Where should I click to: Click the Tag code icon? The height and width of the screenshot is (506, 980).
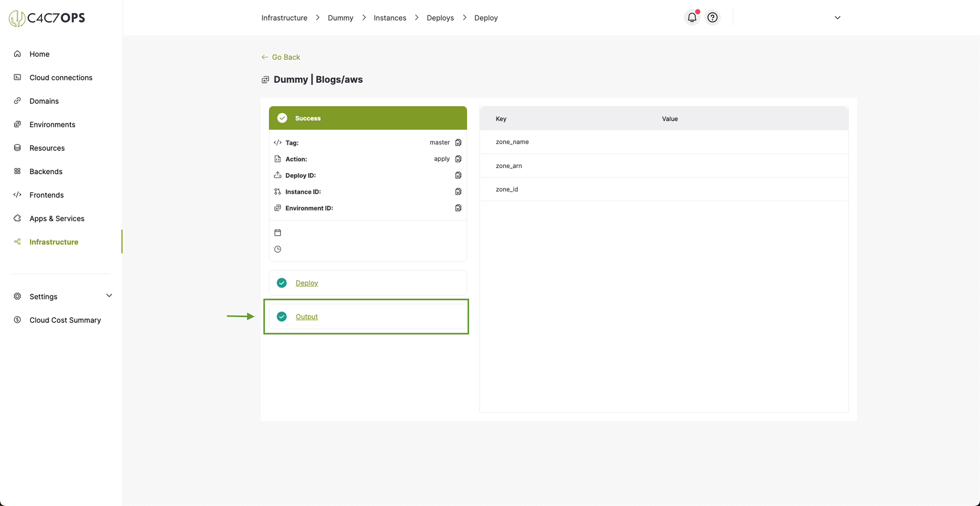click(x=278, y=143)
